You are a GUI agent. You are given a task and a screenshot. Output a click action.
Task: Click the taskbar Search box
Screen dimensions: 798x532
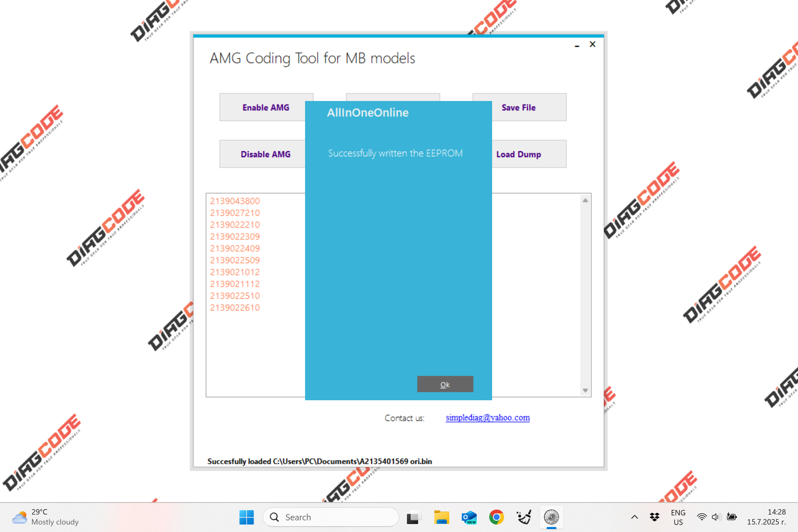tap(331, 517)
